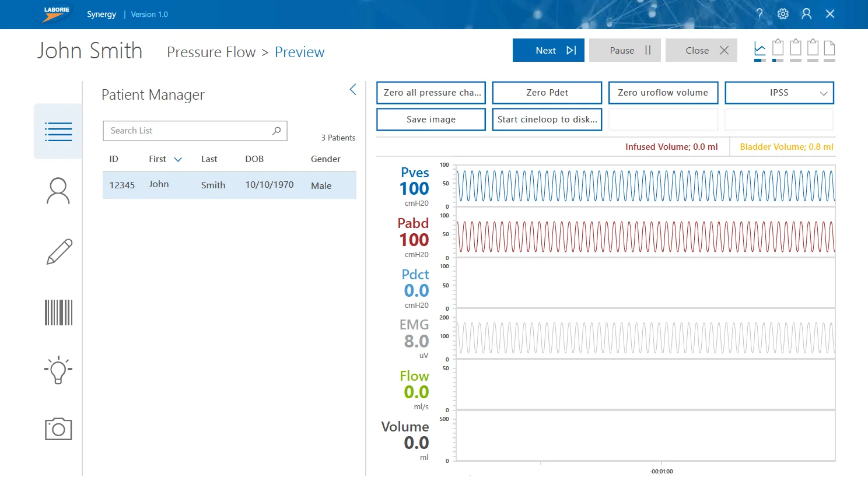Click the patient profile silhouette icon
Viewport: 868px width, 488px height.
click(58, 191)
